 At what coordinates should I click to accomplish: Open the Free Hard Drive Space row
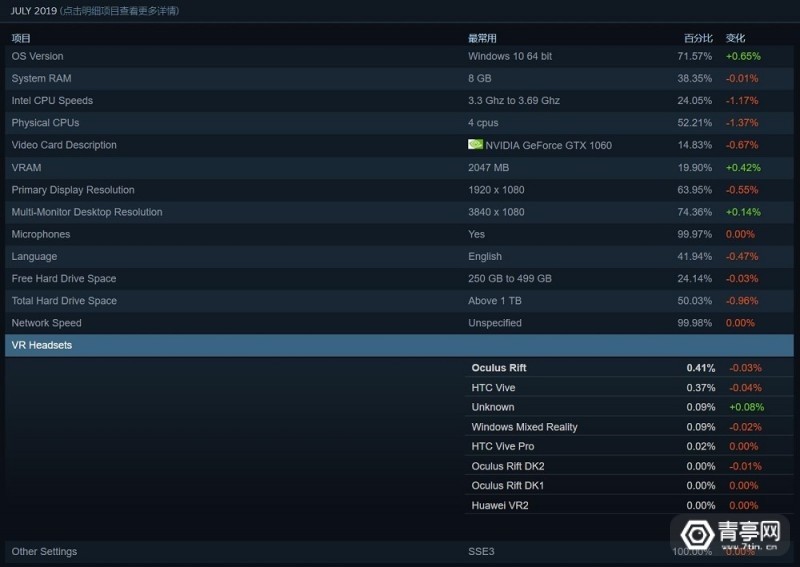click(x=399, y=279)
